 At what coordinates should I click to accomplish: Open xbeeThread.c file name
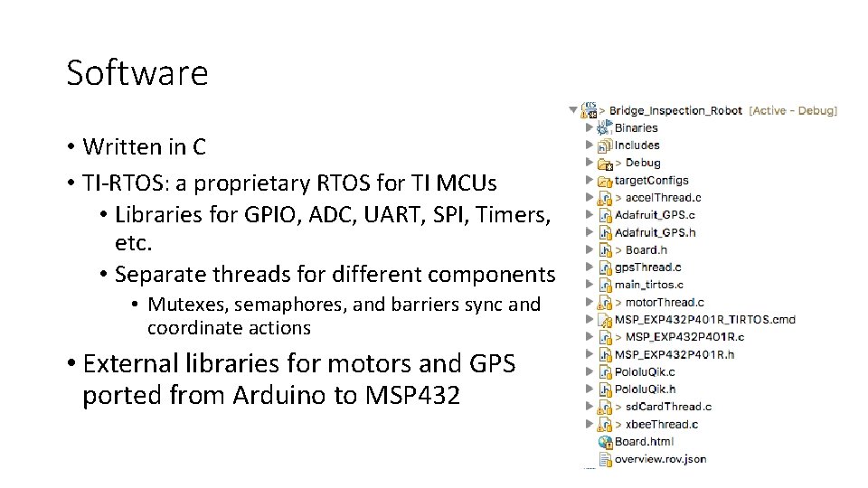click(x=662, y=425)
